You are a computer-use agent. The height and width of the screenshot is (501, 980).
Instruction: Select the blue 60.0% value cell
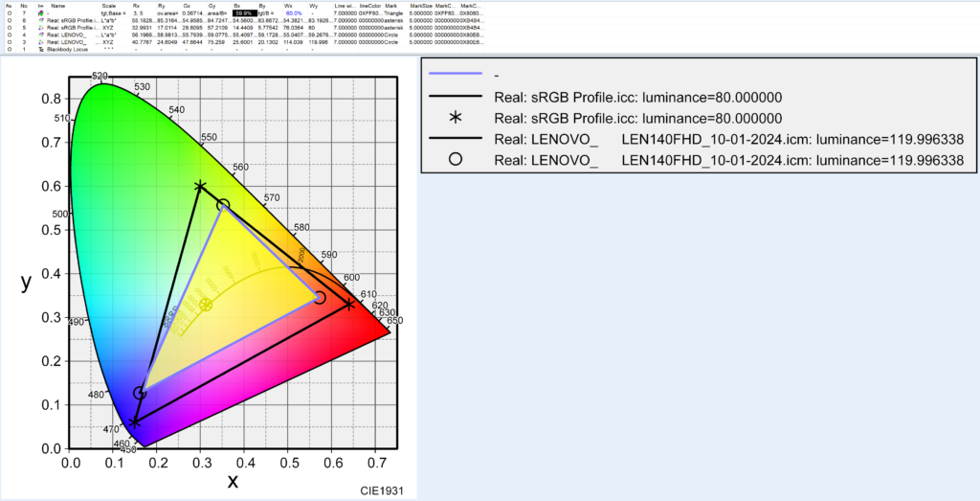[294, 13]
